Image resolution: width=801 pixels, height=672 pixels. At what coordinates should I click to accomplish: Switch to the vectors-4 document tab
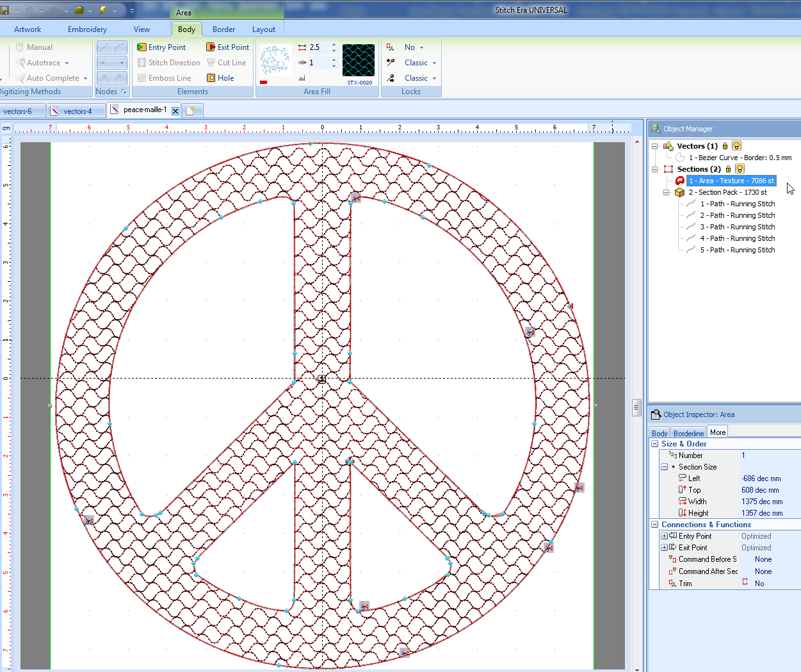pyautogui.click(x=76, y=111)
